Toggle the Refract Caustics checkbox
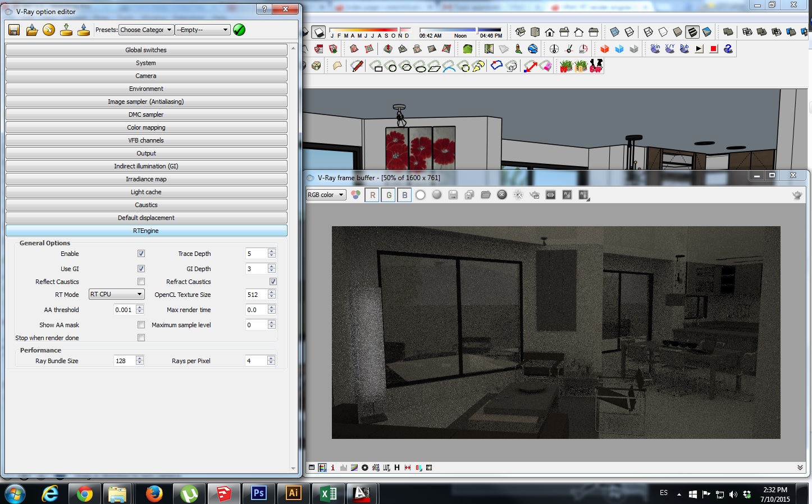This screenshot has width=812, height=504. click(273, 282)
